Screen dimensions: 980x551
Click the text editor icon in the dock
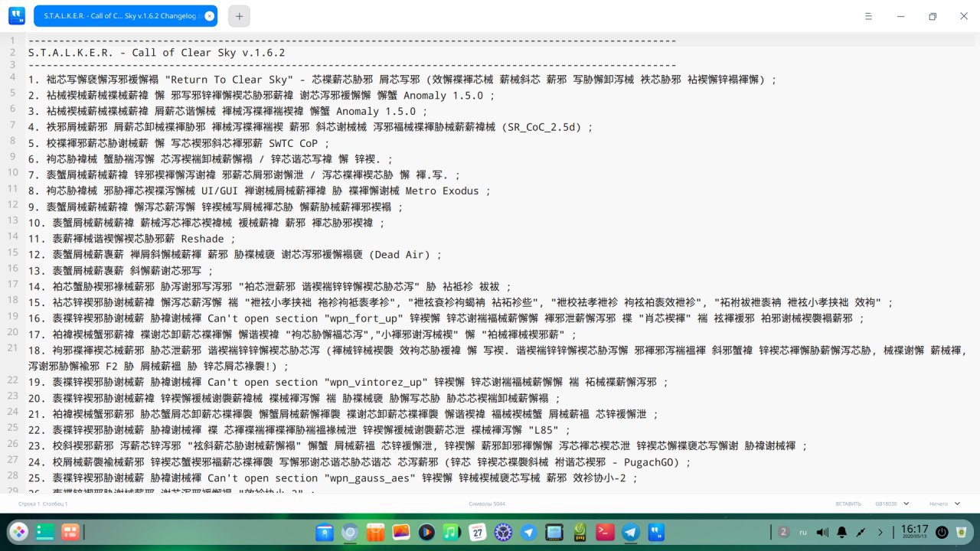click(656, 532)
